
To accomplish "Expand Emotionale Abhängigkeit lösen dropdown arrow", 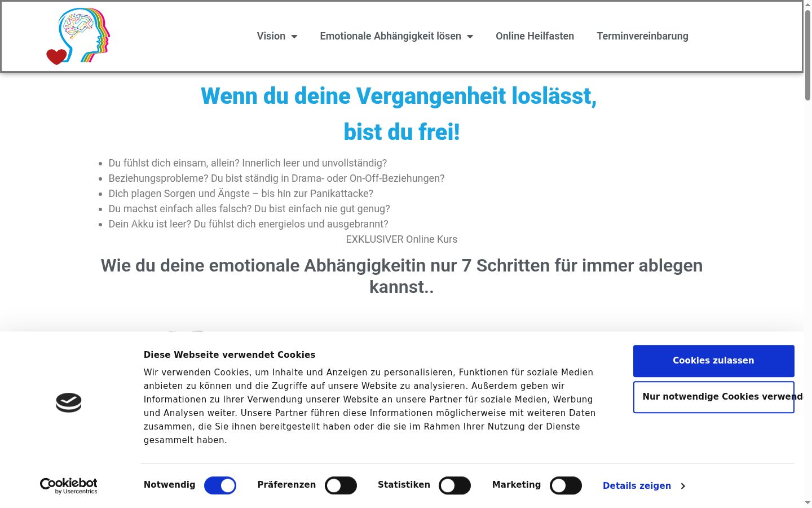I will coord(470,37).
